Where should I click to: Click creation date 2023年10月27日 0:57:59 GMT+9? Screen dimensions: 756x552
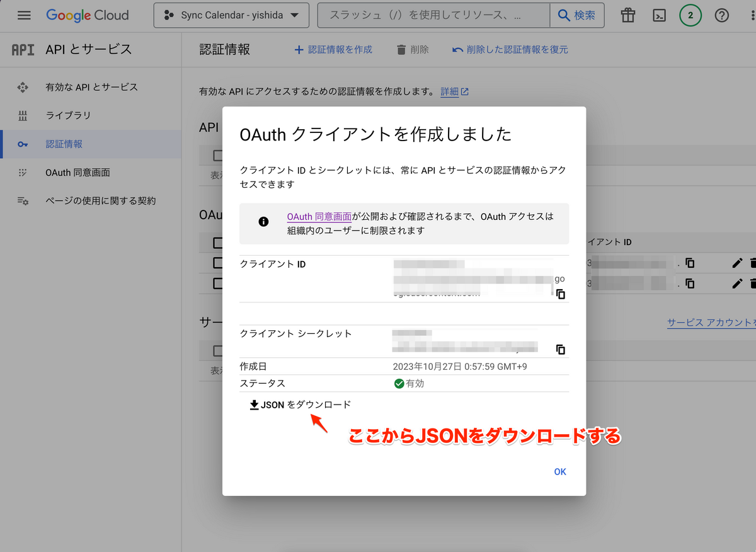tap(460, 366)
